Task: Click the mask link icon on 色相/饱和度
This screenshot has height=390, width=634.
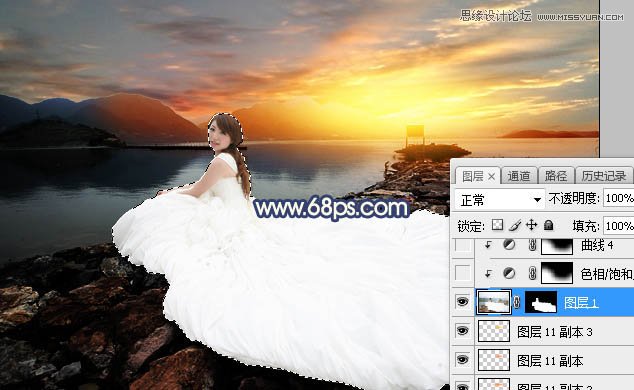Action: pos(532,274)
